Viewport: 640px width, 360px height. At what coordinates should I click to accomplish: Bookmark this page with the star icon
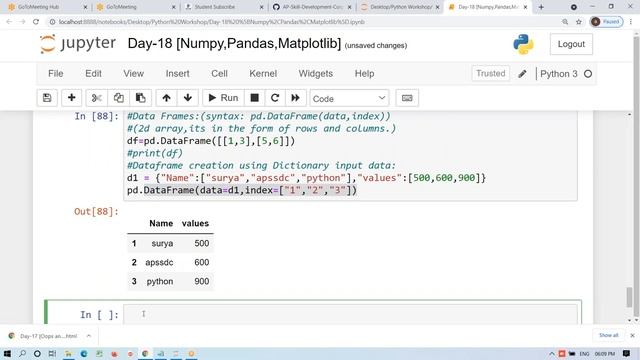coord(579,22)
